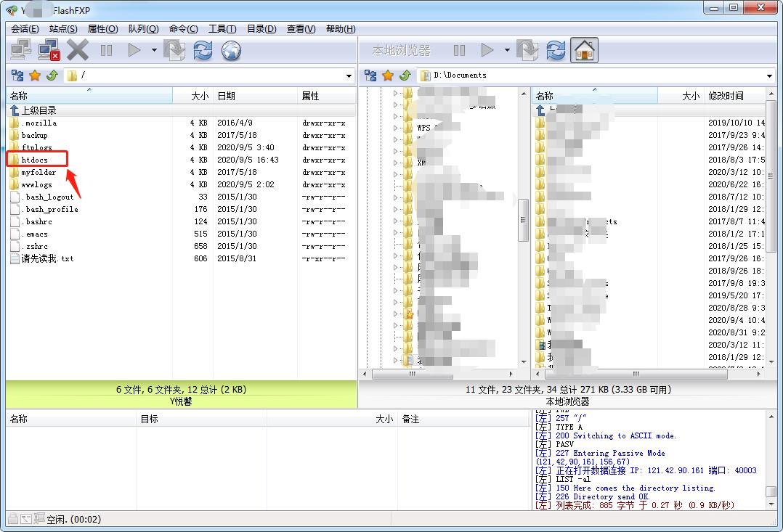Open the local browser transfer arrow dropdown

tap(507, 50)
